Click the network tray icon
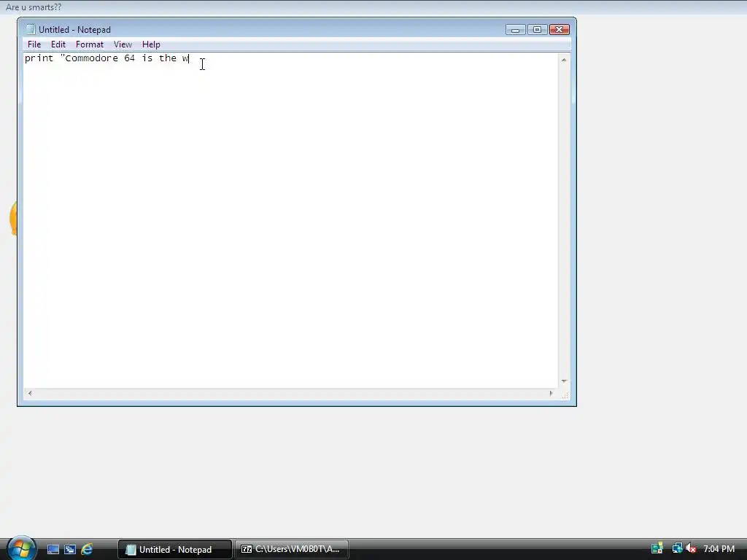The height and width of the screenshot is (560, 747). [x=677, y=548]
